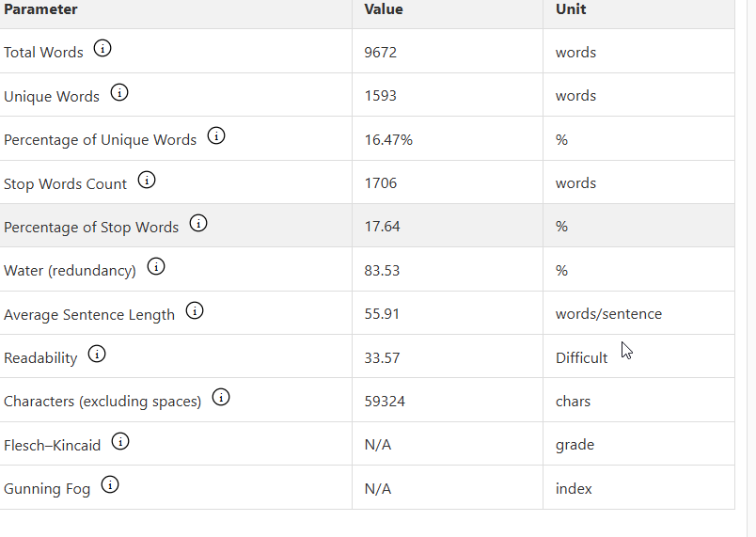Viewport: 756px width, 537px height.
Task: Open Characters (excluding spaces) info icon
Action: [221, 397]
